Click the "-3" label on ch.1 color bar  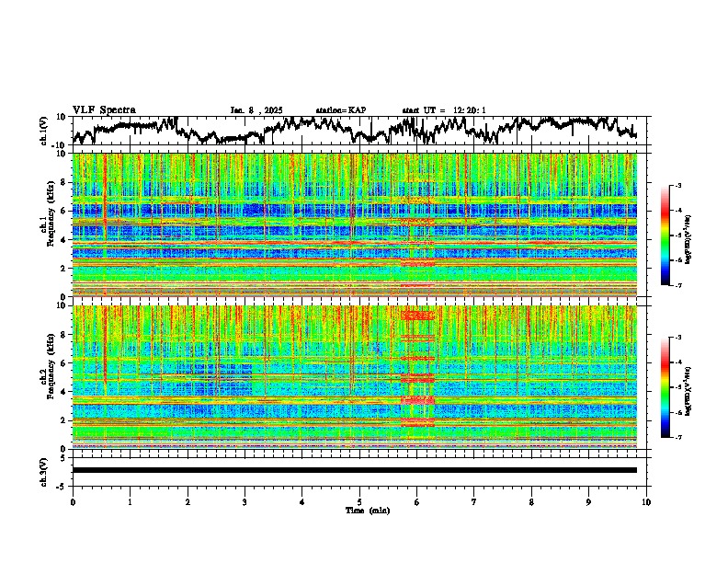677,185
